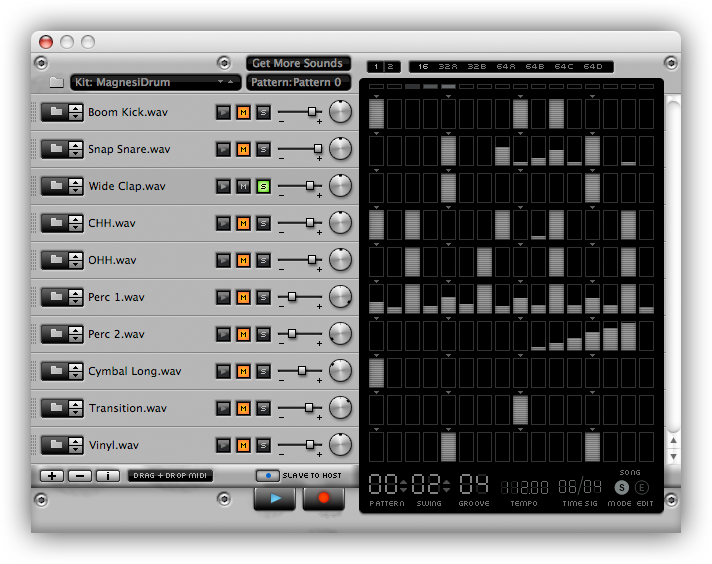The height and width of the screenshot is (564, 712).
Task: Start recording with the red record button
Action: (x=323, y=498)
